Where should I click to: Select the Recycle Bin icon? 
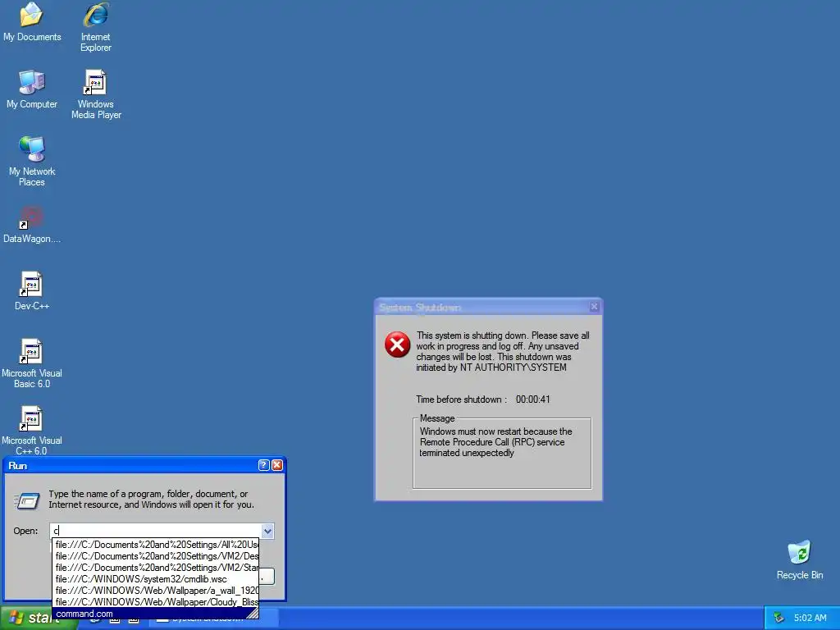tap(799, 559)
